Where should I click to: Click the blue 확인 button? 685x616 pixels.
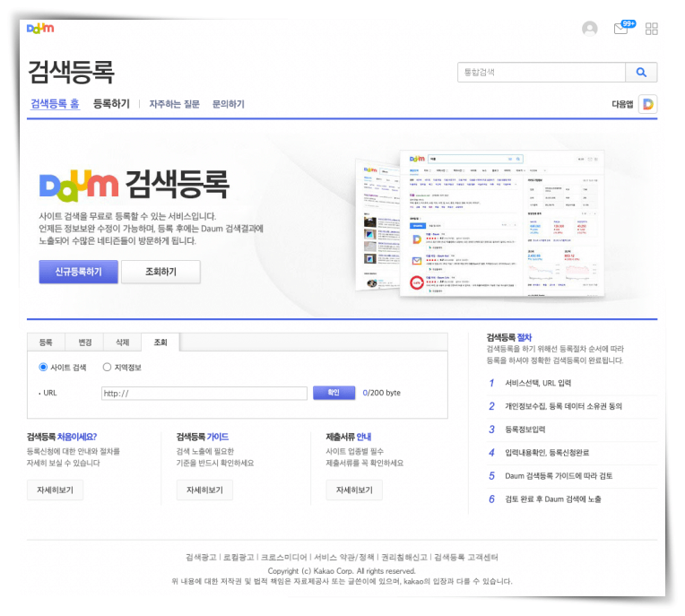[x=334, y=393]
